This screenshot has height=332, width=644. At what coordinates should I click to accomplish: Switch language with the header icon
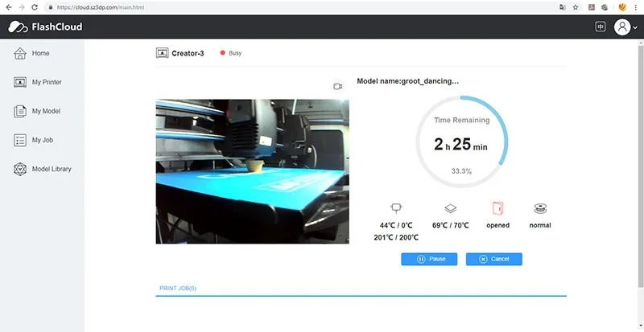pyautogui.click(x=600, y=27)
